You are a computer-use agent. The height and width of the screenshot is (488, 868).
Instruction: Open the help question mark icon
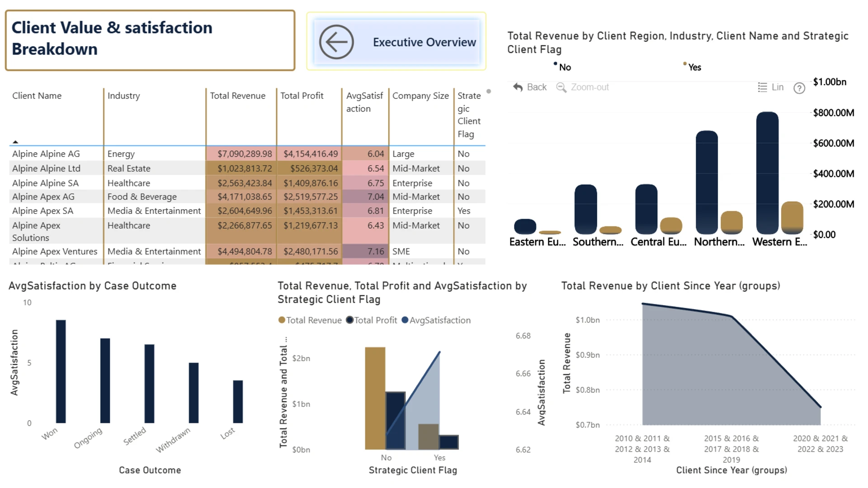(x=799, y=88)
